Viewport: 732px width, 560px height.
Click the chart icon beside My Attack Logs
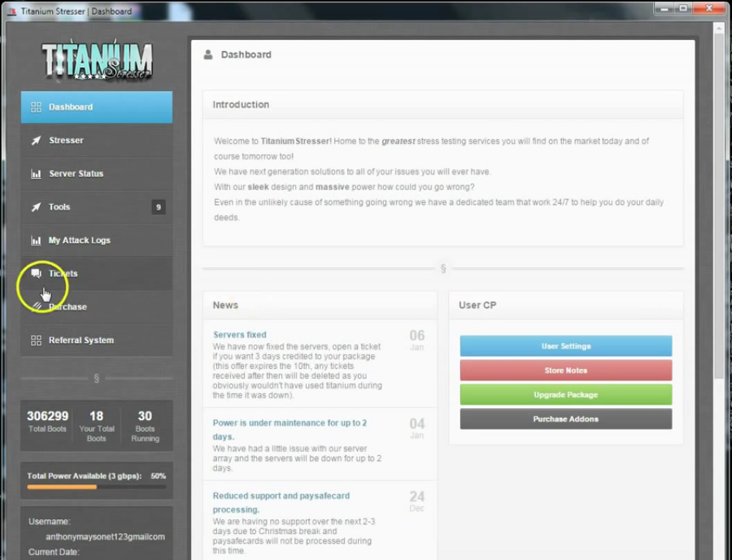tap(36, 241)
